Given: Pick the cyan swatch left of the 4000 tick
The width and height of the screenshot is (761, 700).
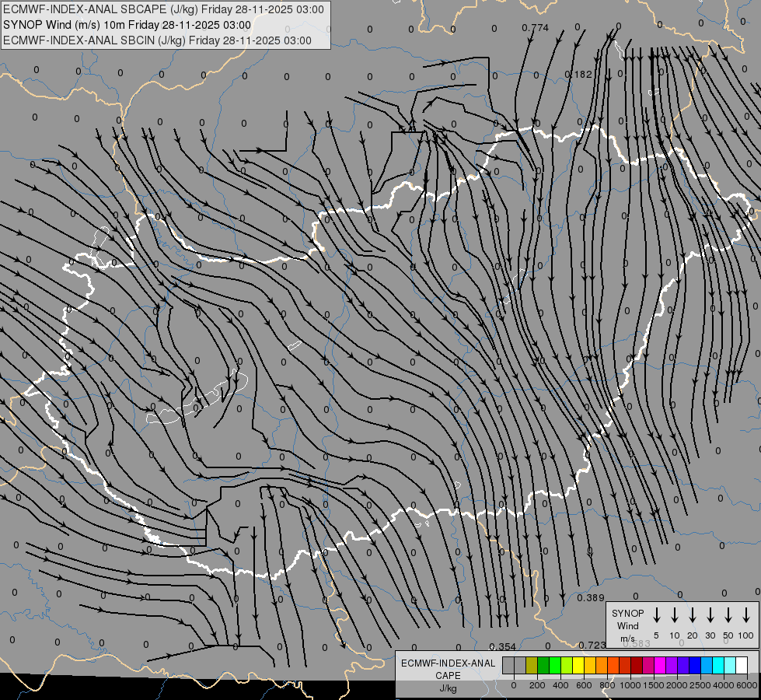Looking at the screenshot, I should click(x=717, y=665).
